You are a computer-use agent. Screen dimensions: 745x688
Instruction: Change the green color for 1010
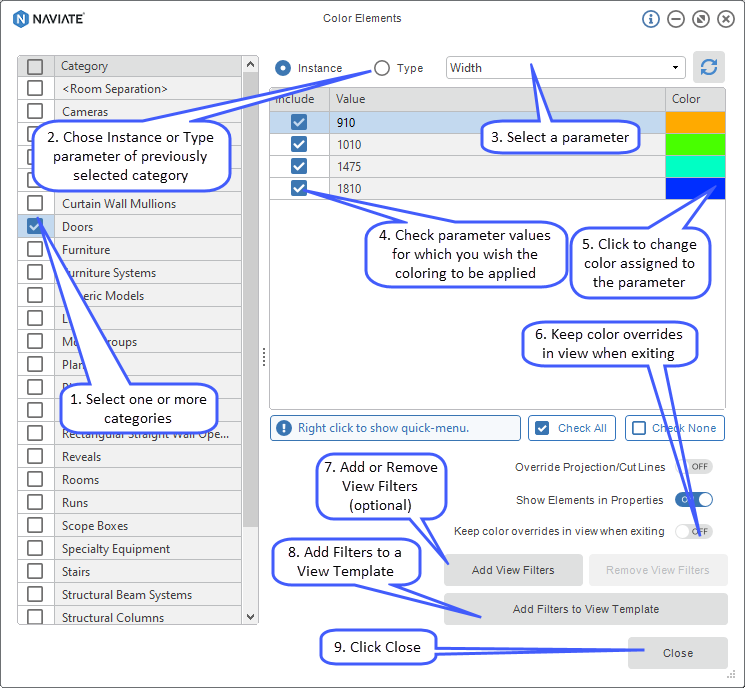click(x=695, y=144)
